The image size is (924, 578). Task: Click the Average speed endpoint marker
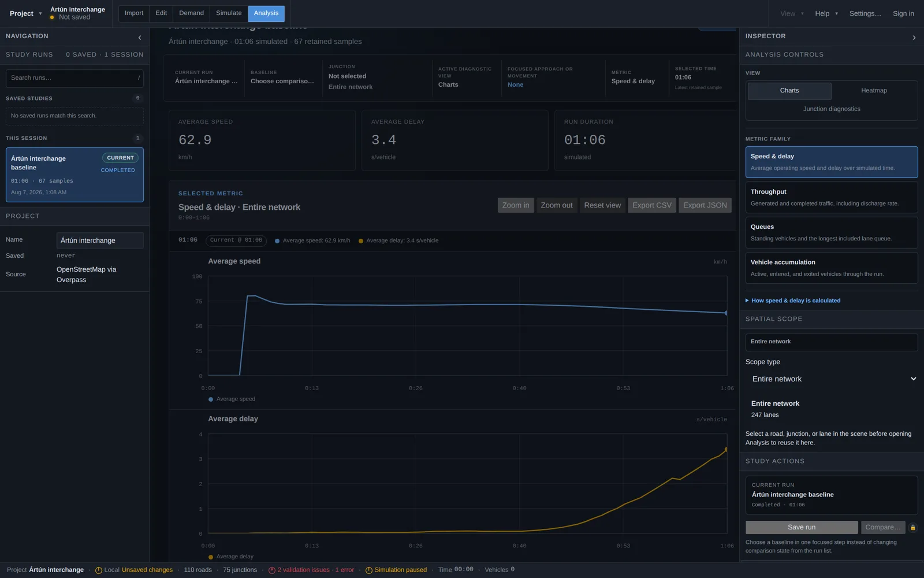726,313
